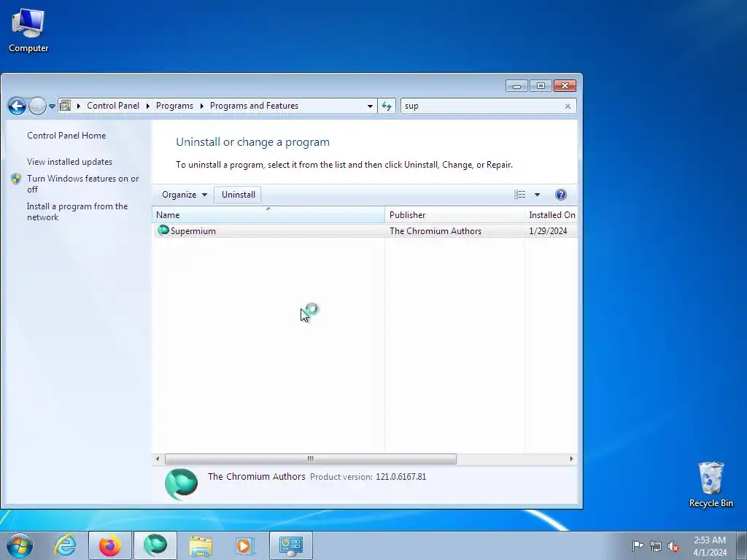Click the horizontal scrollbar right arrow
Viewport: 747px width, 560px height.
pyautogui.click(x=571, y=459)
